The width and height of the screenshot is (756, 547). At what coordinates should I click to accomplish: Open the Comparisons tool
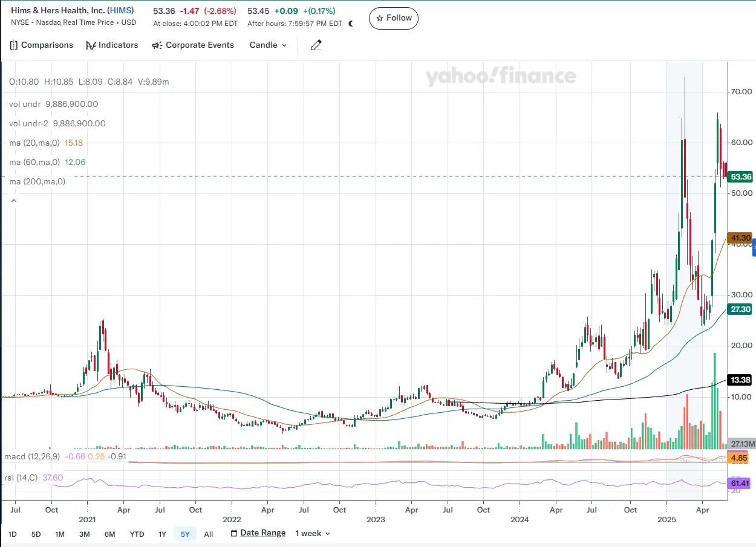41,45
